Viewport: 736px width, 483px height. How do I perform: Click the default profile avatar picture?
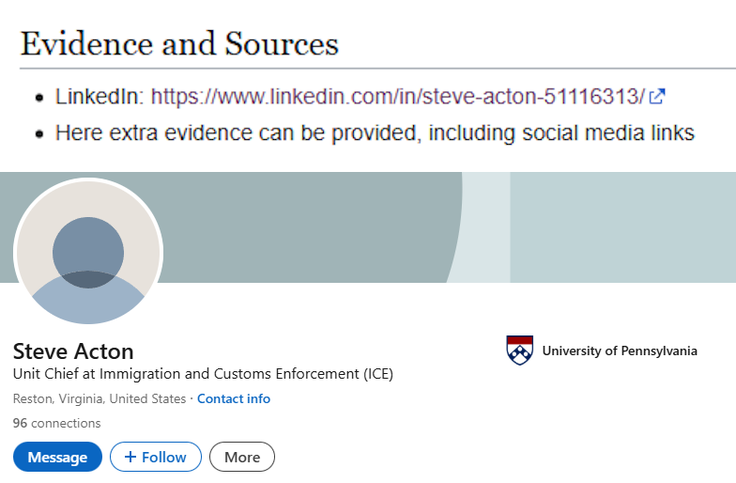88,252
